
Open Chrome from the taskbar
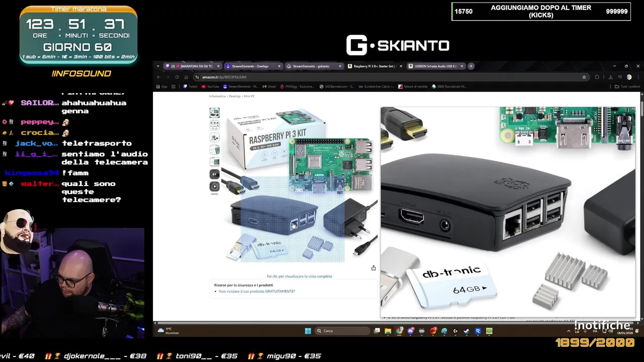pos(399,331)
